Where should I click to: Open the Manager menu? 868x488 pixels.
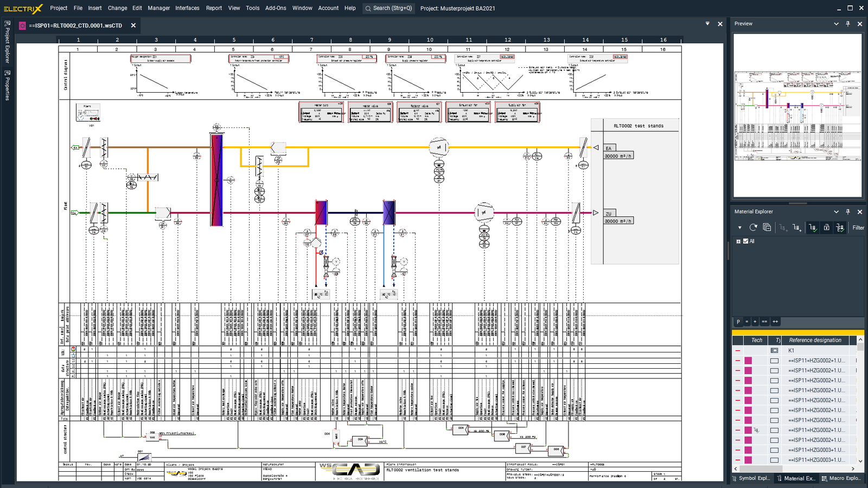[x=158, y=8]
